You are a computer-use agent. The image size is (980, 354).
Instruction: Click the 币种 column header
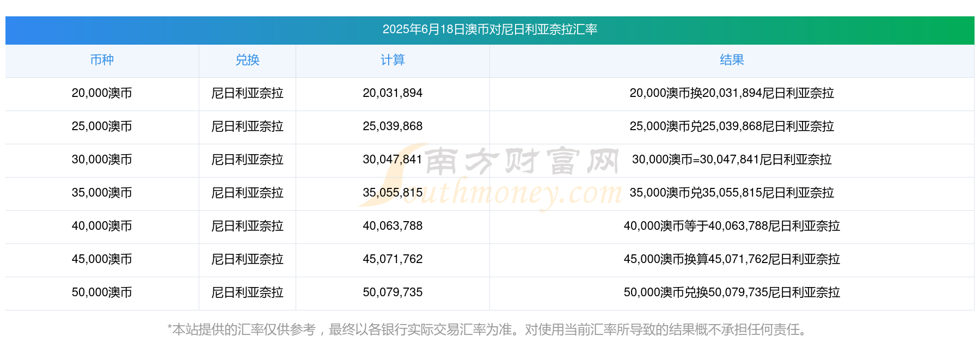[102, 60]
